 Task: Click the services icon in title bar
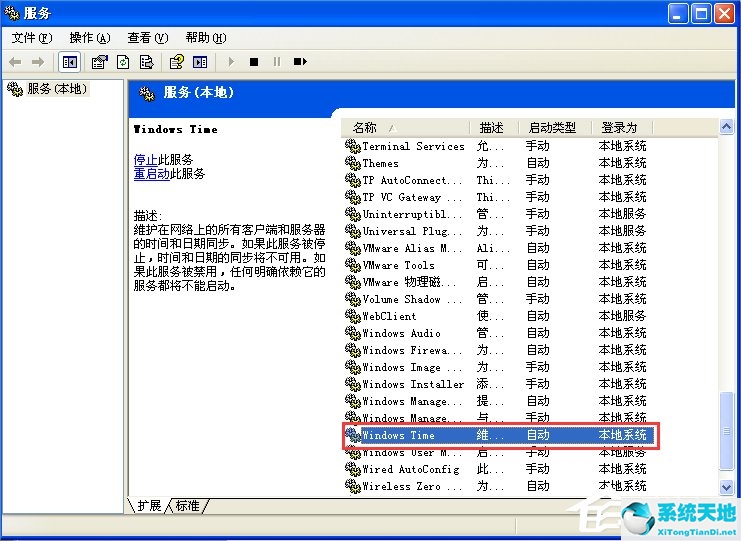point(11,13)
